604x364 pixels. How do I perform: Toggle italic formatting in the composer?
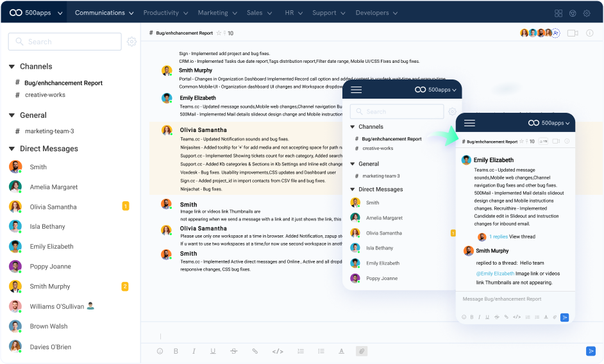click(194, 351)
